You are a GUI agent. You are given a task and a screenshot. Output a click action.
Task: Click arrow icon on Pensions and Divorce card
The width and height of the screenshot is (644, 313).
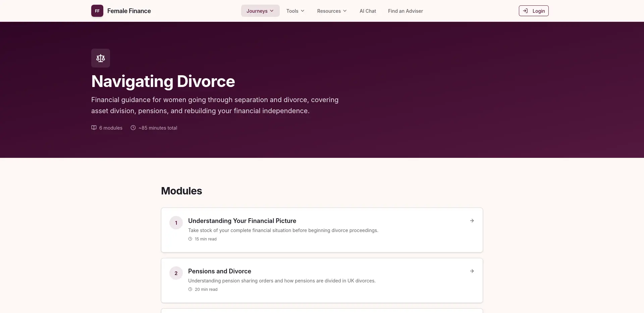point(472,271)
